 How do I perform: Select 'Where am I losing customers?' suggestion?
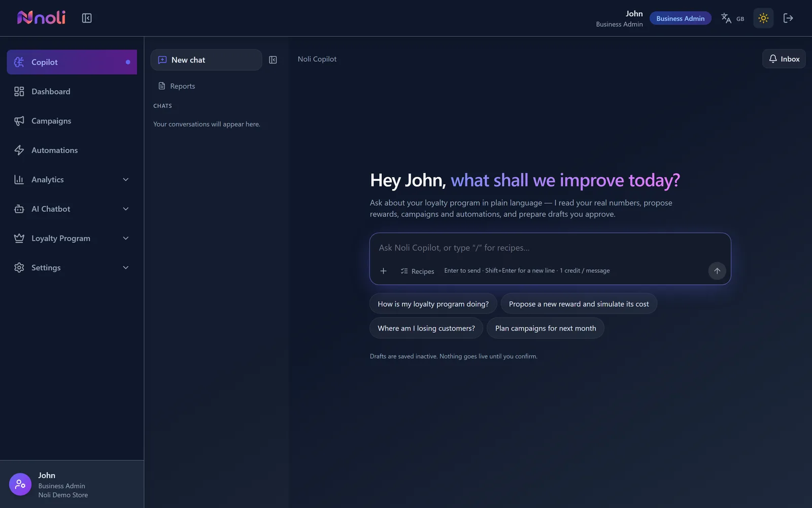426,328
